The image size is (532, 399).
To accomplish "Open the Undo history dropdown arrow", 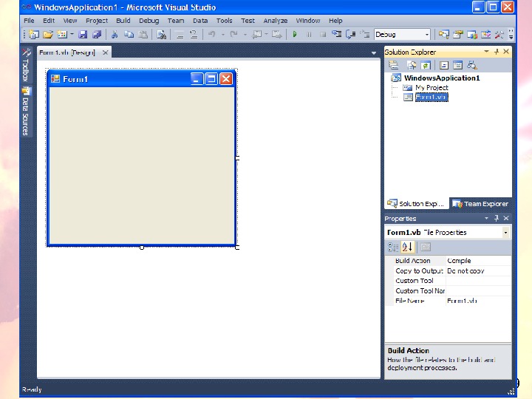I will pyautogui.click(x=222, y=34).
